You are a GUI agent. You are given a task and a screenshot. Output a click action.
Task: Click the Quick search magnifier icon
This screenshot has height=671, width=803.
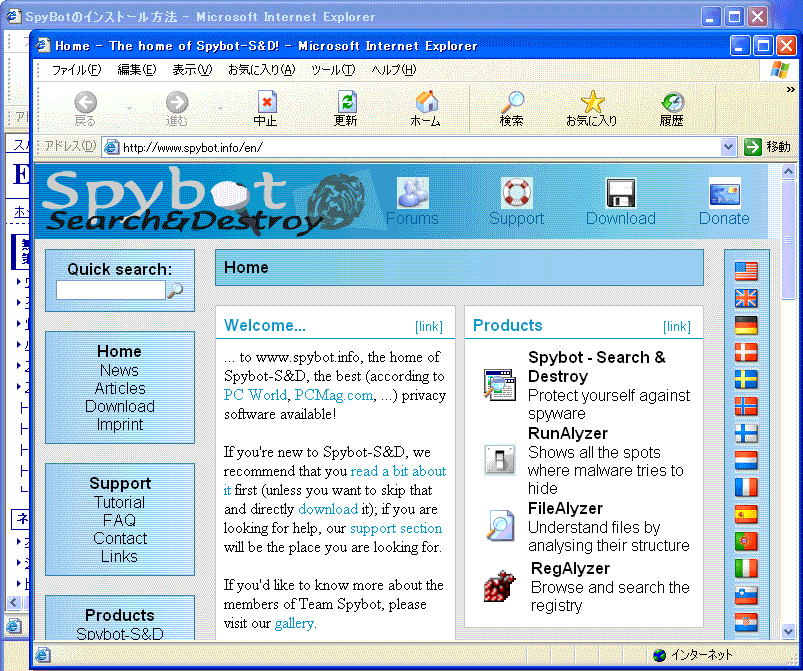pos(175,290)
